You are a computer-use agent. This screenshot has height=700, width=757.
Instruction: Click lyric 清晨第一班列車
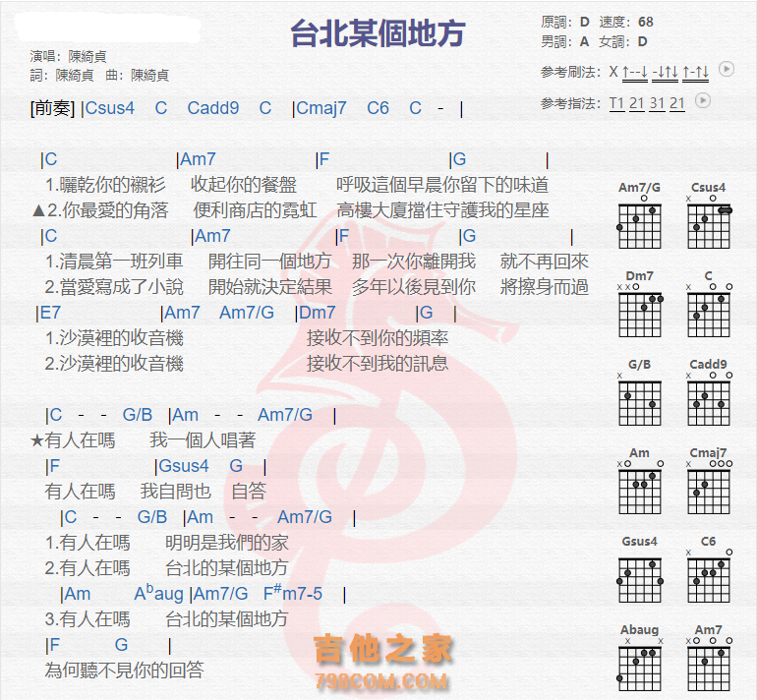point(121,262)
